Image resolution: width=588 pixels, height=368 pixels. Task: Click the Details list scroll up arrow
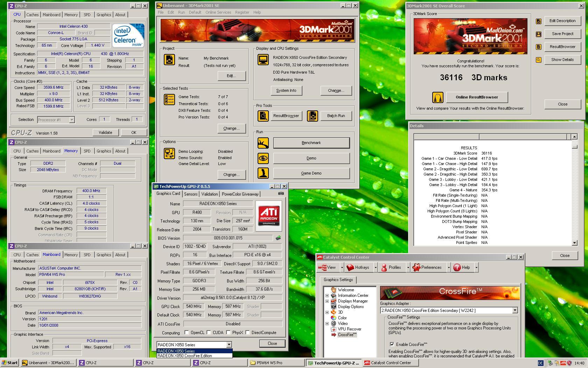pos(574,136)
